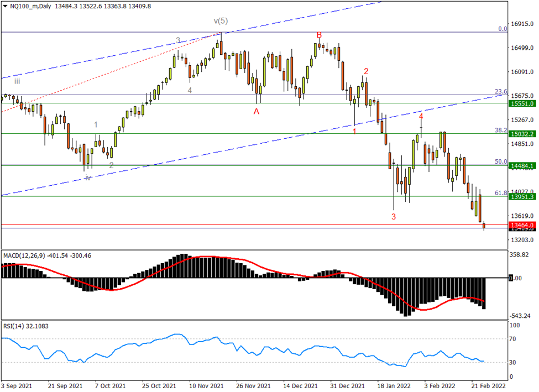
Task: Click 13203.0 on the price axis
Action: tap(522, 240)
